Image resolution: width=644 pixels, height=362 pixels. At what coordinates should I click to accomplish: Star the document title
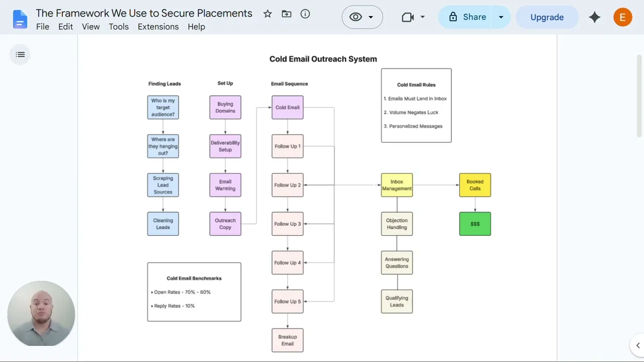(x=268, y=14)
